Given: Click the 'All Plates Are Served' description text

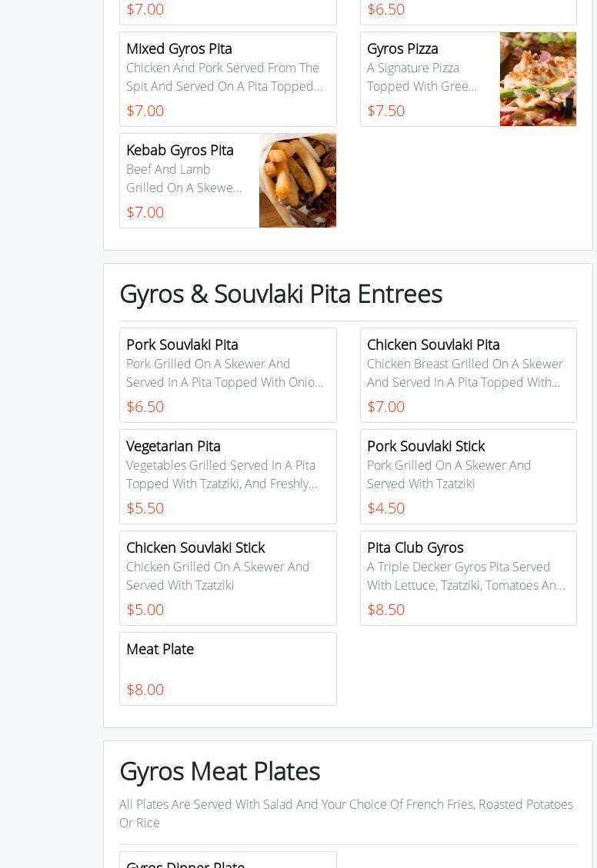Looking at the screenshot, I should tap(346, 813).
